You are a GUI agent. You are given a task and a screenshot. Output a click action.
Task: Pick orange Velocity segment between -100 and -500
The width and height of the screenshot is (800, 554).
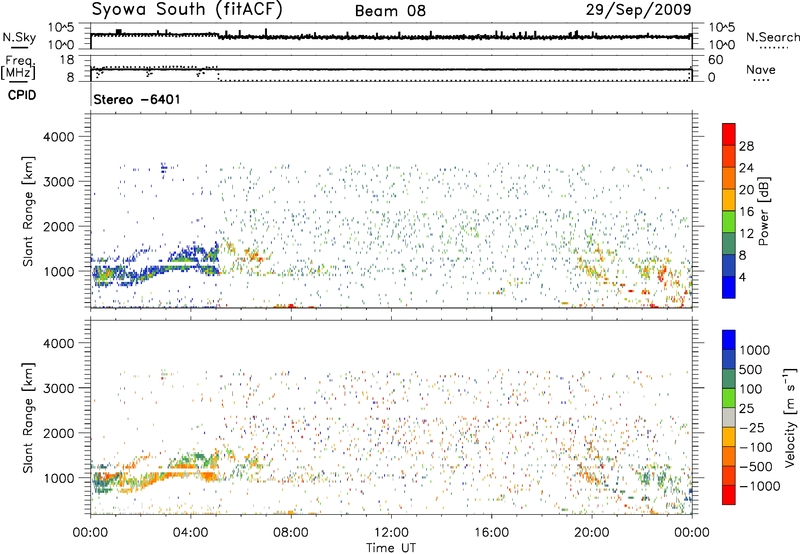729,456
